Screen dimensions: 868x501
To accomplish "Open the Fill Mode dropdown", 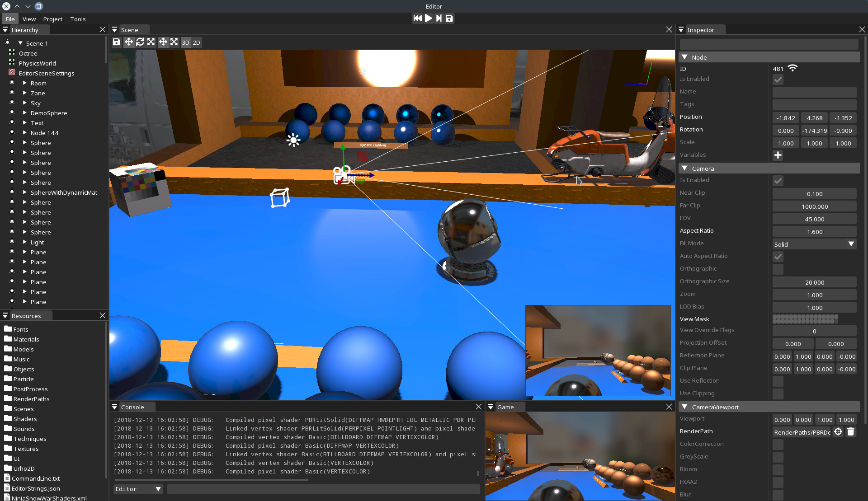I will (x=814, y=244).
